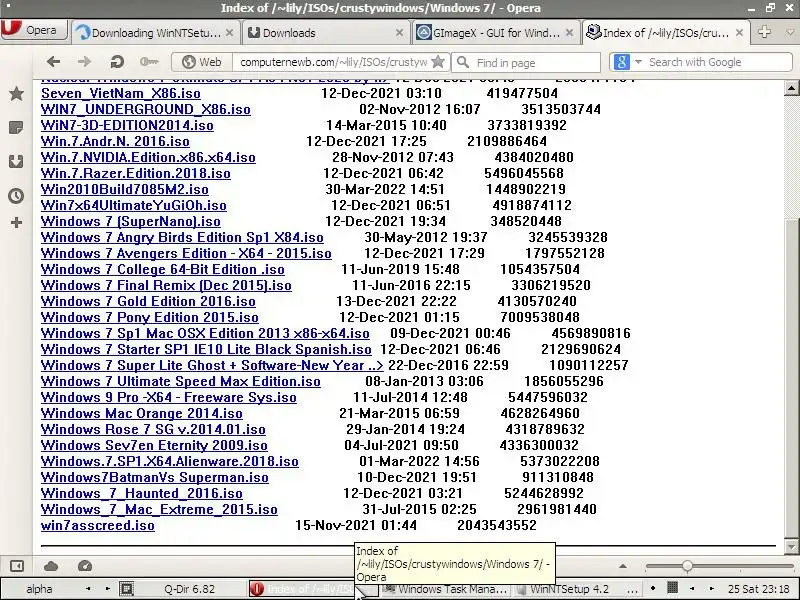The width and height of the screenshot is (800, 600).
Task: Toggle the sidebar panel button in status bar
Action: (17, 566)
